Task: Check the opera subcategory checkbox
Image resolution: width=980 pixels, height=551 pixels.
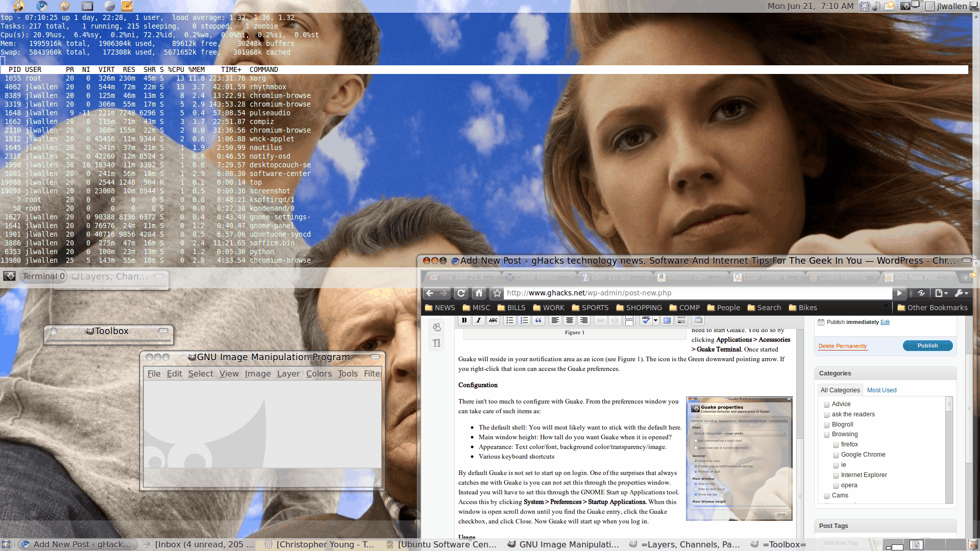Action: pos(836,486)
